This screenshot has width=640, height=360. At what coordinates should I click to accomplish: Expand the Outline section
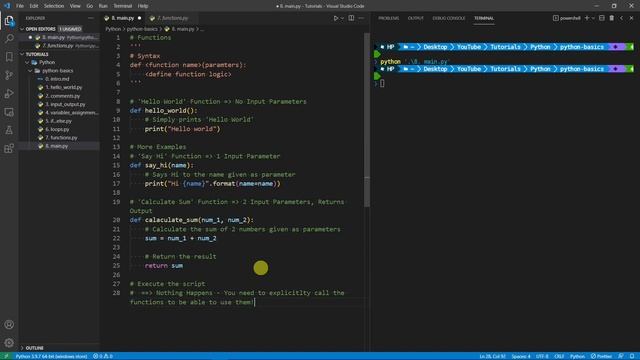(22, 348)
